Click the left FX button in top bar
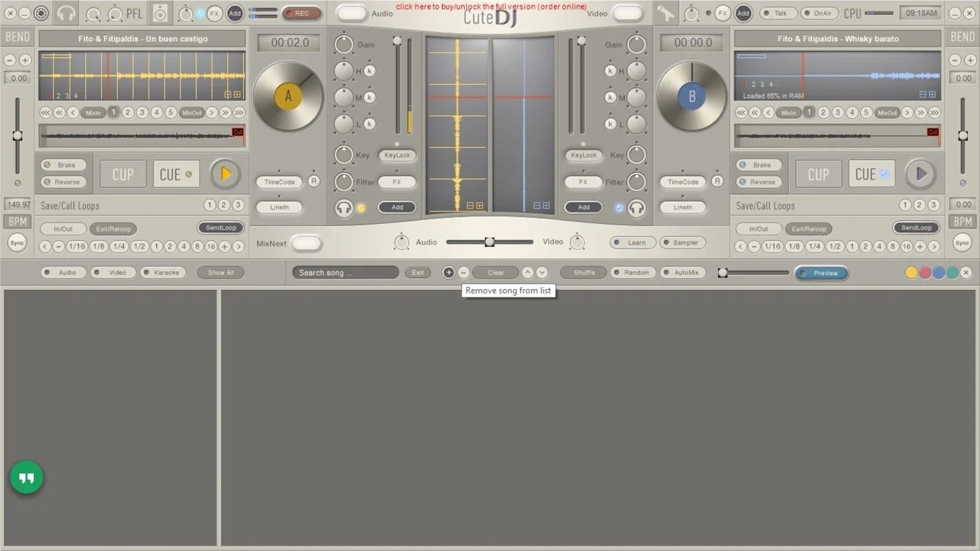 [x=214, y=13]
